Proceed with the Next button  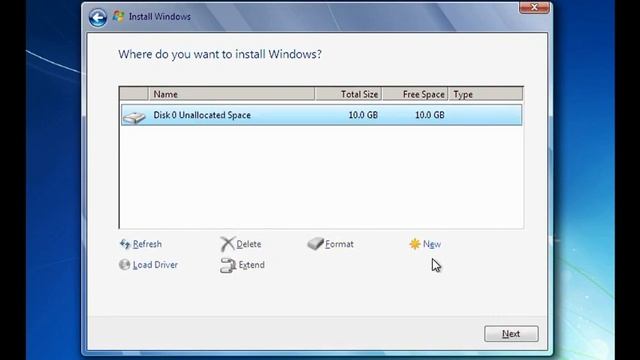[511, 333]
